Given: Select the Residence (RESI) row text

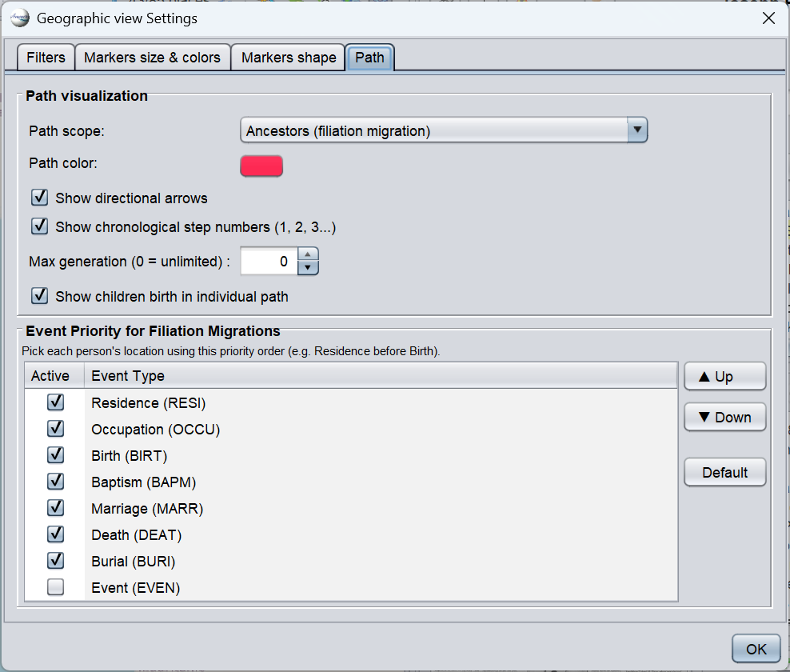Looking at the screenshot, I should (x=149, y=403).
